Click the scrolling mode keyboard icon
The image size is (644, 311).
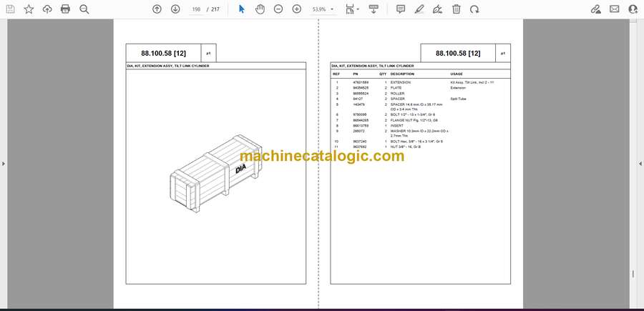pyautogui.click(x=374, y=9)
